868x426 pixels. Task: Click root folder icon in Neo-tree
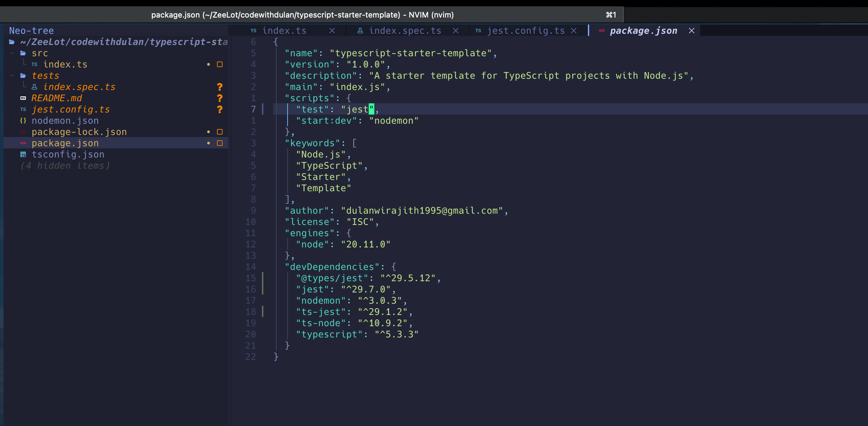click(x=12, y=42)
